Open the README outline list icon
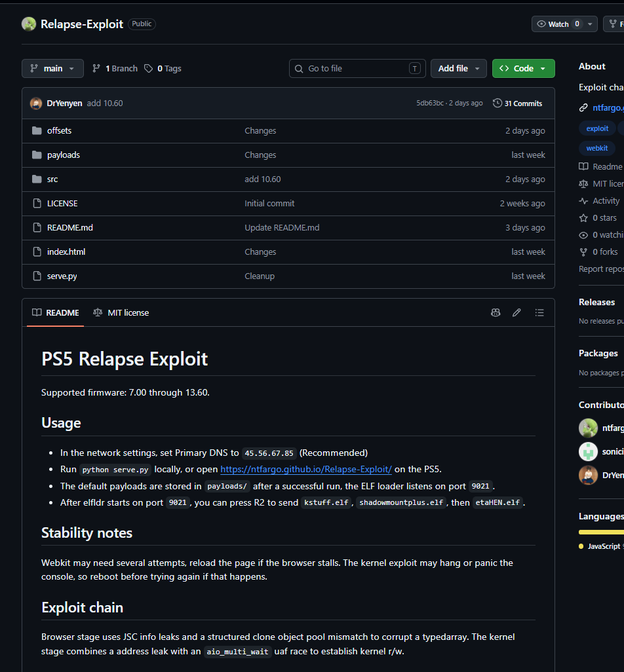The image size is (624, 672). point(539,313)
